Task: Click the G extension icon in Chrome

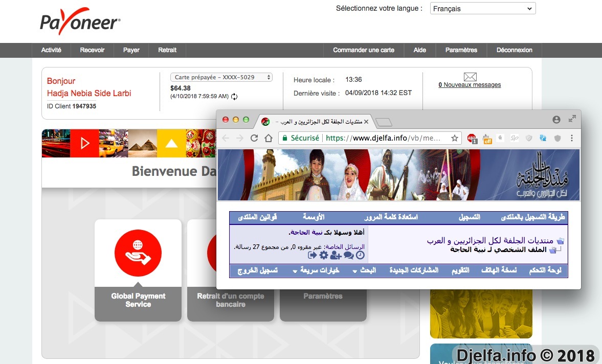Action: coord(500,138)
